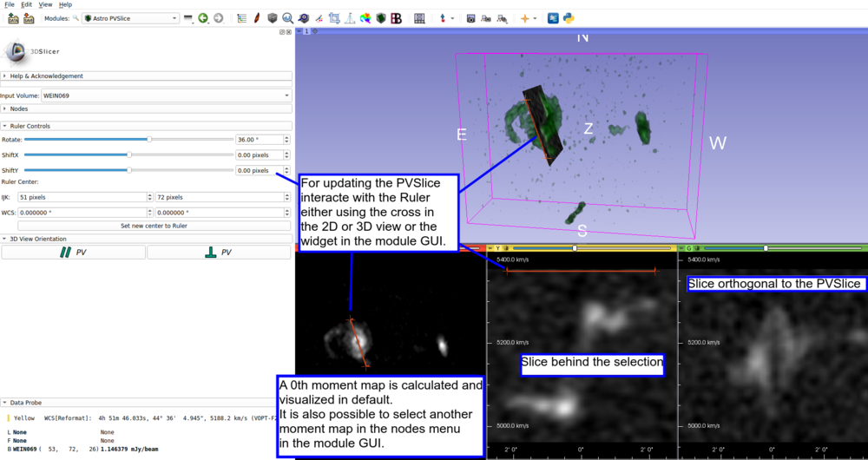
Task: Open the Modules selector dropdown
Action: click(x=131, y=18)
